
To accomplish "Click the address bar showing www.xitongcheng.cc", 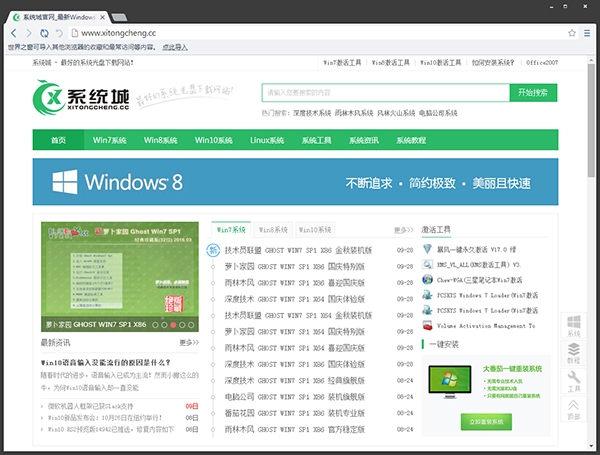I will 318,33.
